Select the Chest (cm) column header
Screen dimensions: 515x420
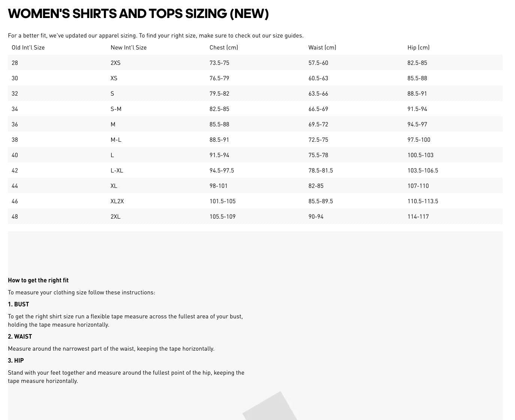click(224, 48)
